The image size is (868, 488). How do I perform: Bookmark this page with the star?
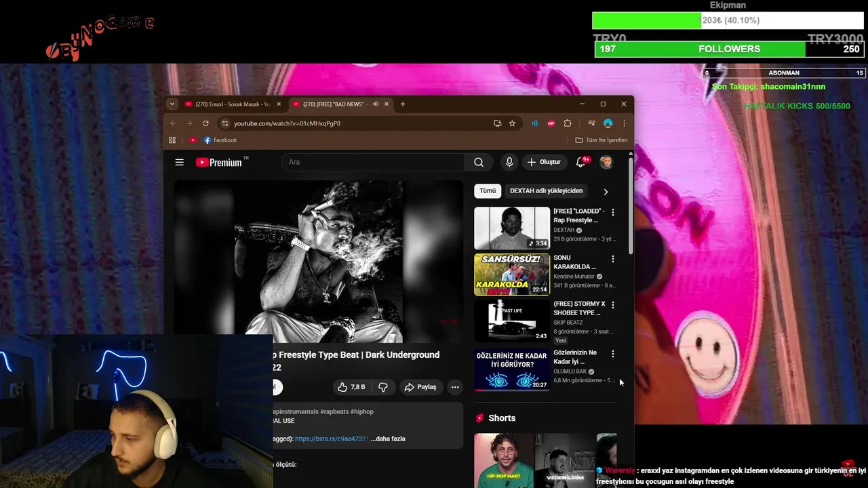click(512, 123)
